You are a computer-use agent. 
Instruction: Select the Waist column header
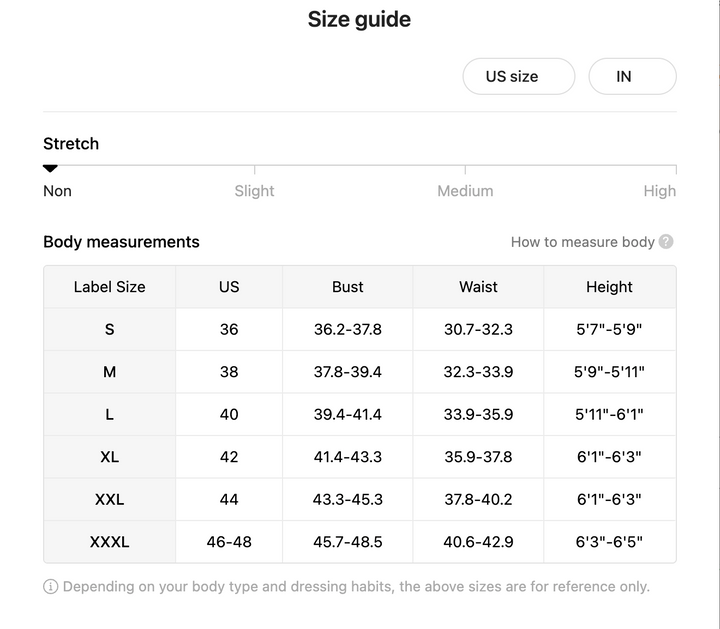[x=478, y=286]
